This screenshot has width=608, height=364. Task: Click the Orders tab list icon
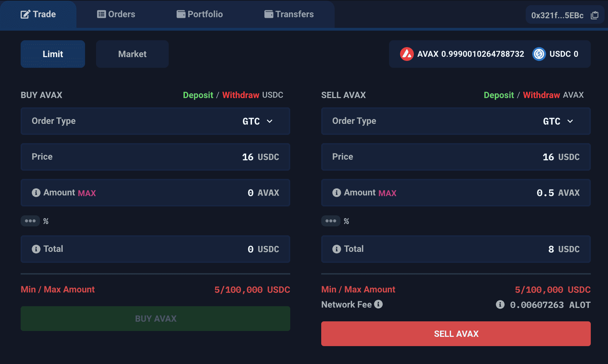pyautogui.click(x=101, y=14)
